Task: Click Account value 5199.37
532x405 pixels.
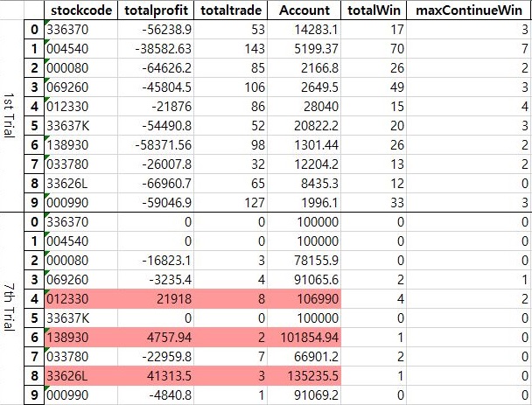Action: click(304, 49)
